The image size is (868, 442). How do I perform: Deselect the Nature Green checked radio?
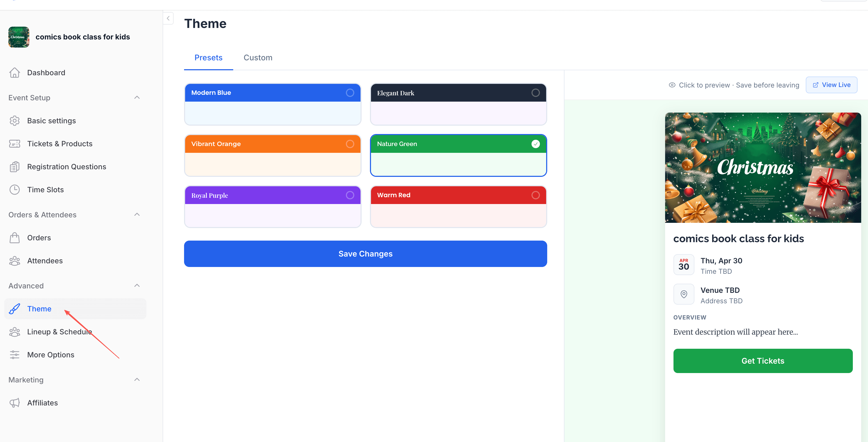point(535,144)
